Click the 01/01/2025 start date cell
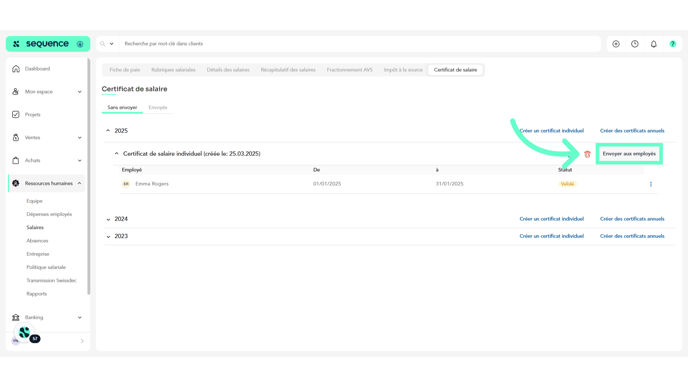 tap(327, 184)
